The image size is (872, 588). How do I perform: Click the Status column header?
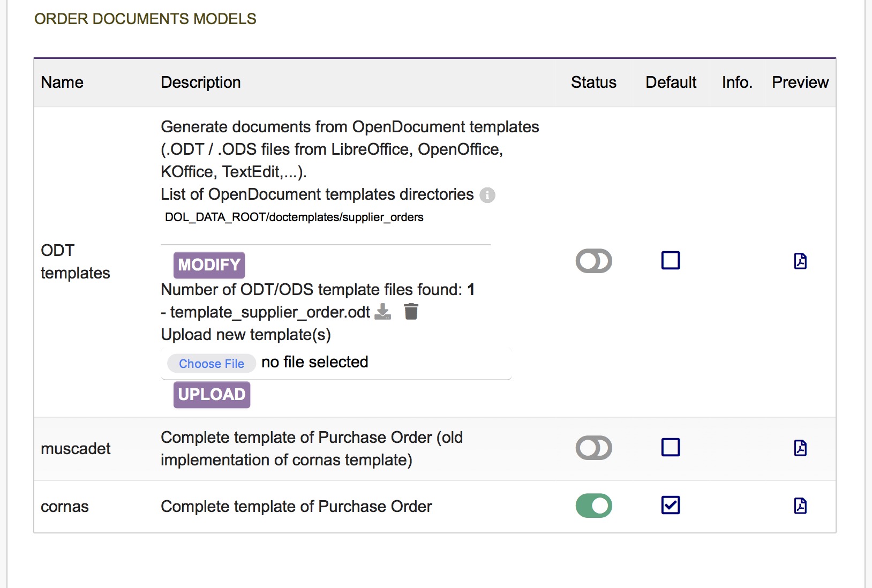pos(593,82)
